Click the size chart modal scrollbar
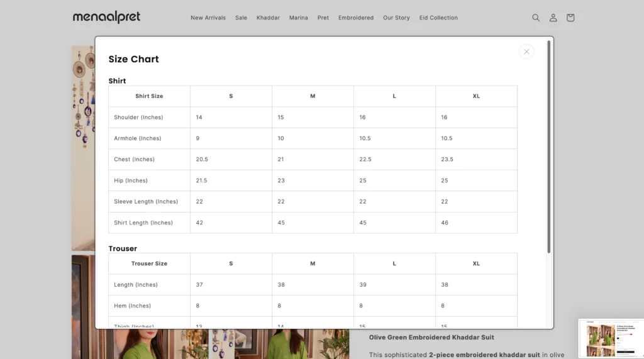Viewport: 644px width, 359px height. pyautogui.click(x=548, y=146)
